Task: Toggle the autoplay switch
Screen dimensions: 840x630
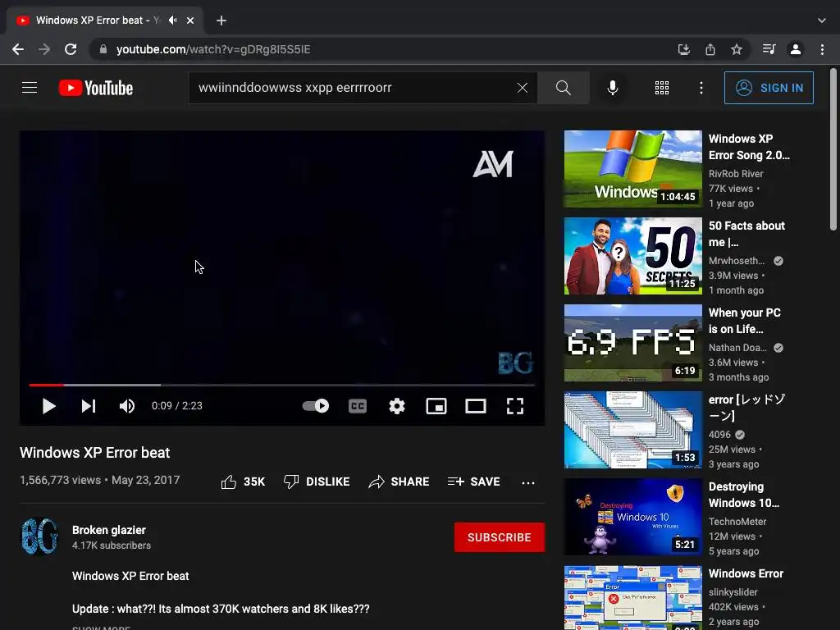Action: coord(316,406)
